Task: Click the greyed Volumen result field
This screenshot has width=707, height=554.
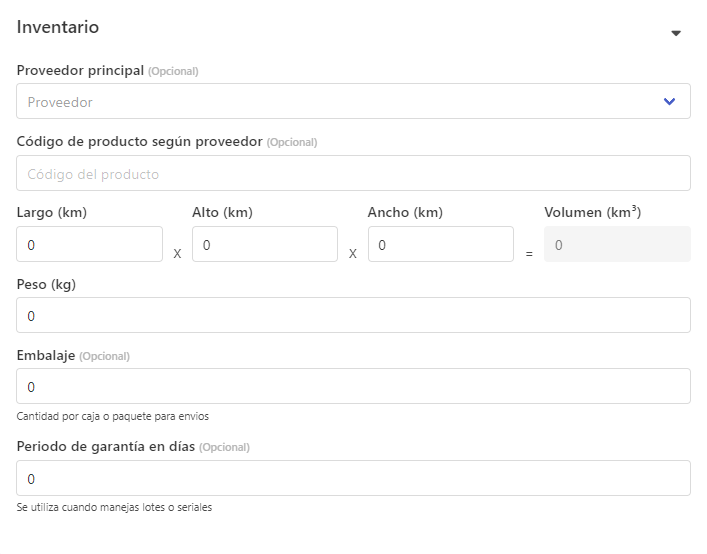Action: 616,244
